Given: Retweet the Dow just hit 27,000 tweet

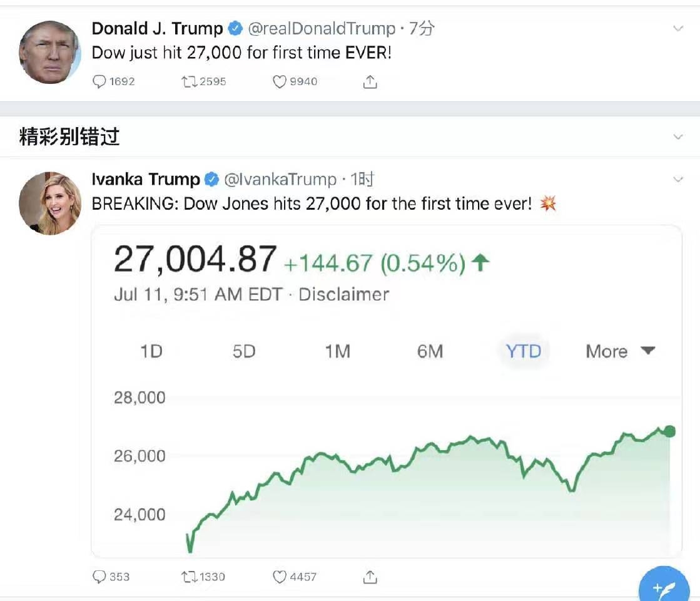Looking at the screenshot, I should (189, 82).
